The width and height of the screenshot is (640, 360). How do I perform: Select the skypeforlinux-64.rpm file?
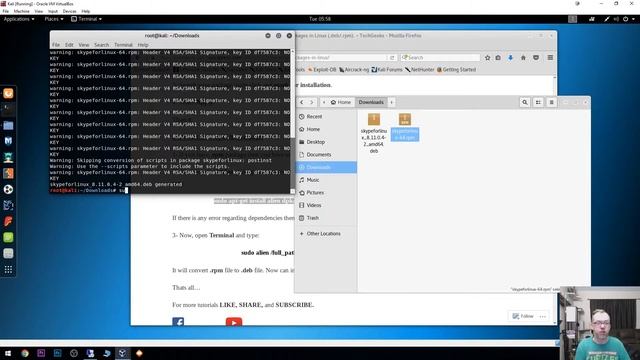coord(405,127)
